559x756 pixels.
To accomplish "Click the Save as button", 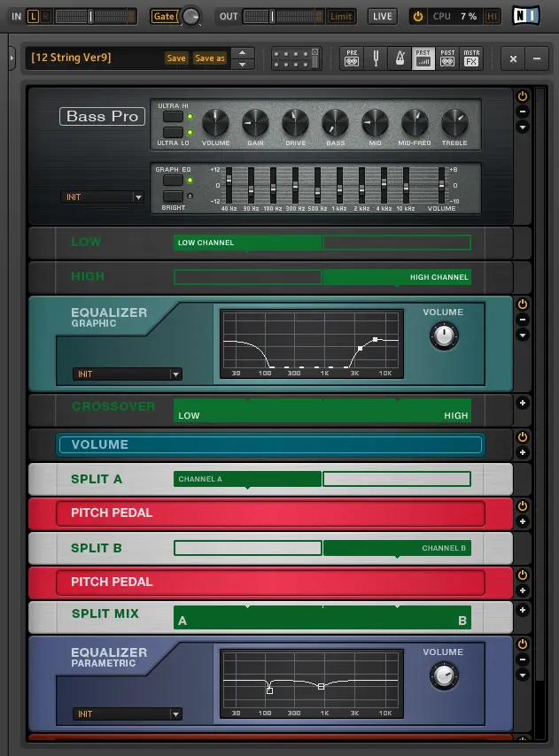I will coord(210,58).
